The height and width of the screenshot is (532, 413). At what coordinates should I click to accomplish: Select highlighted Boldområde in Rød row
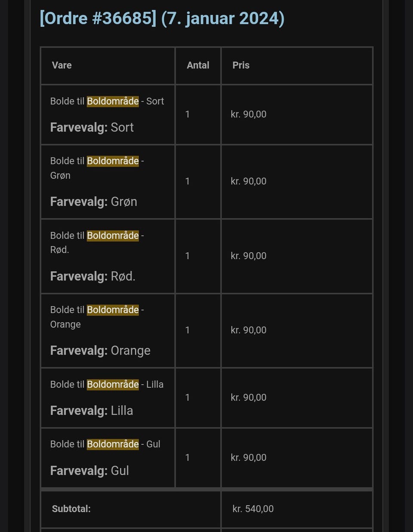113,235
